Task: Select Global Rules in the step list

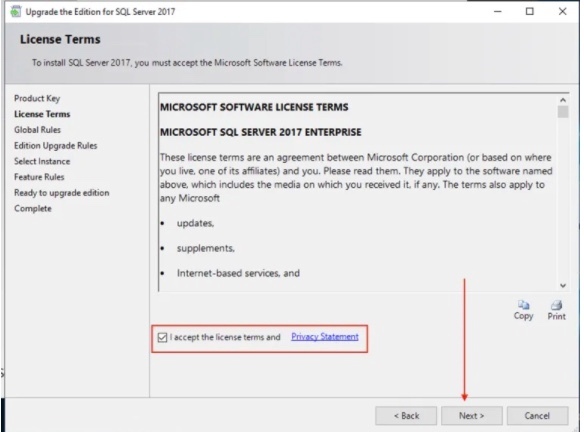Action: coord(37,130)
